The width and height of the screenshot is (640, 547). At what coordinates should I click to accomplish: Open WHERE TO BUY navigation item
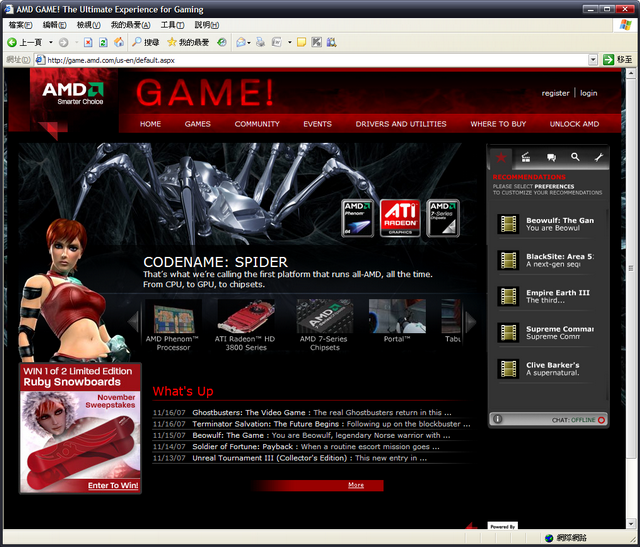pos(498,124)
